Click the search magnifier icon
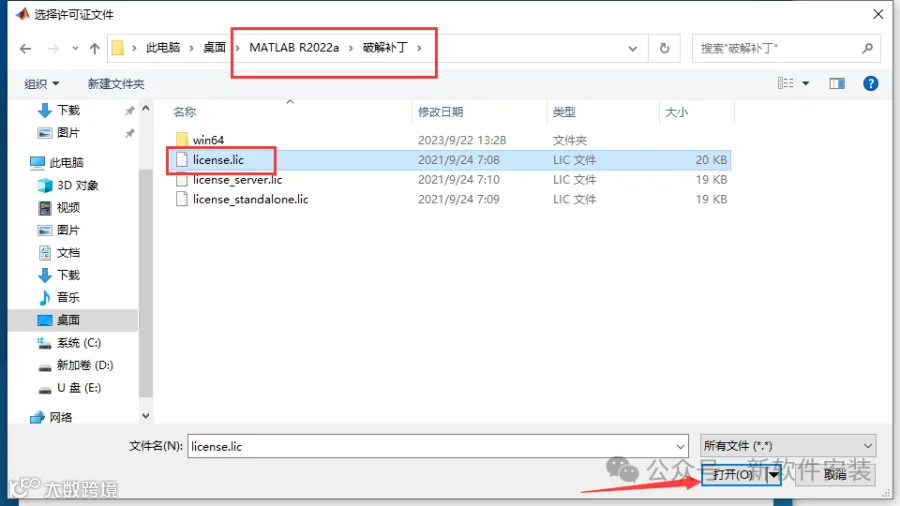This screenshot has width=900, height=506. pos(867,49)
